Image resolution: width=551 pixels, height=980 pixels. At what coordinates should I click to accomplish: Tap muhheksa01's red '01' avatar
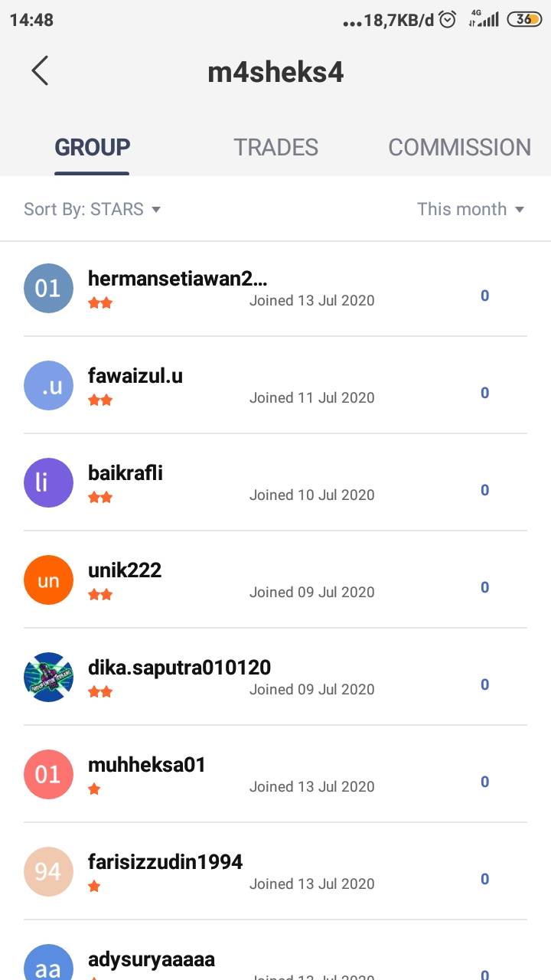tap(48, 775)
